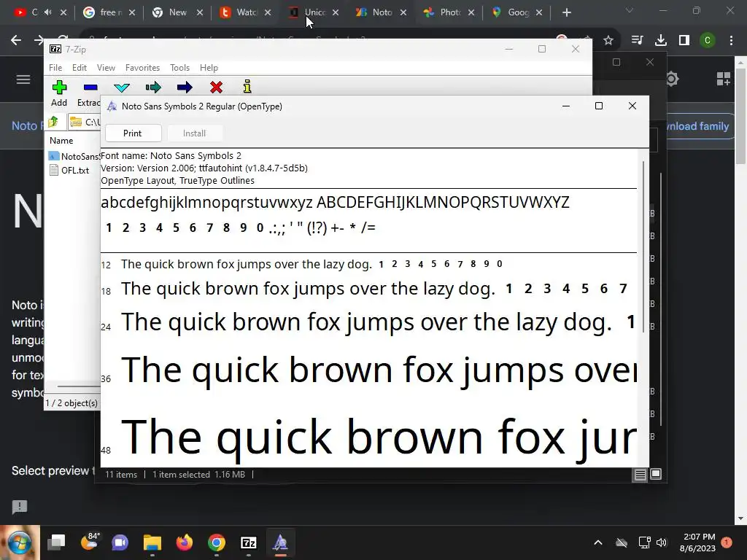Click the 7-Zip Info icon
This screenshot has width=747, height=560.
(247, 87)
